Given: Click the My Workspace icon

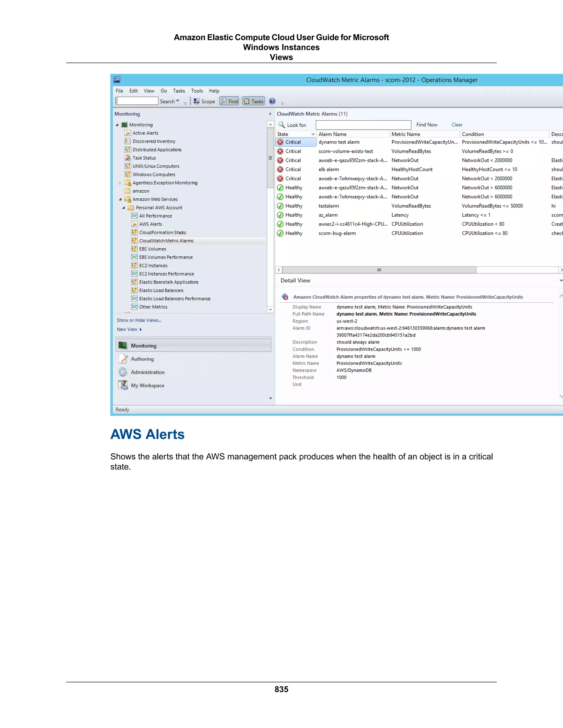Looking at the screenshot, I should click(x=123, y=385).
